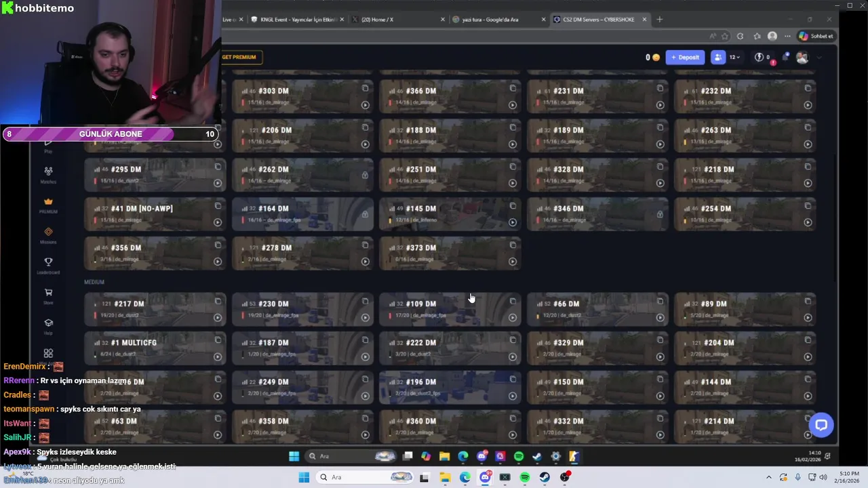Play server #303 DM
Screen dimensions: 868x488
365,105
